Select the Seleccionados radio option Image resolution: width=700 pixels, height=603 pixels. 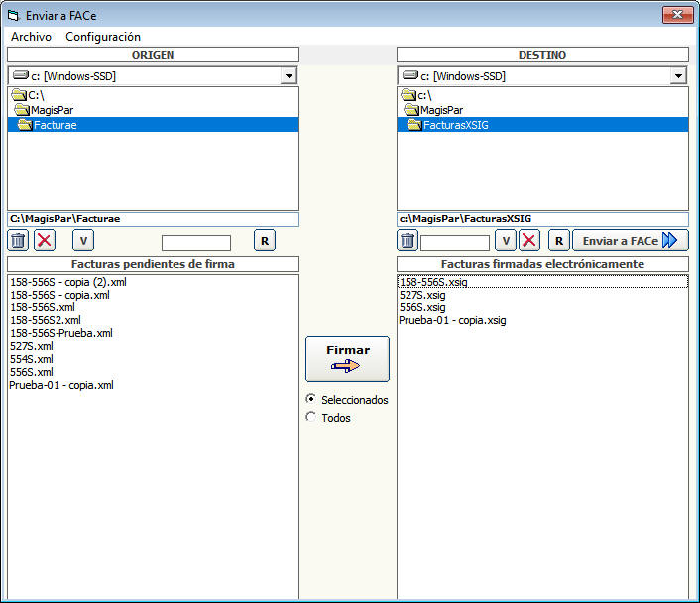(312, 399)
